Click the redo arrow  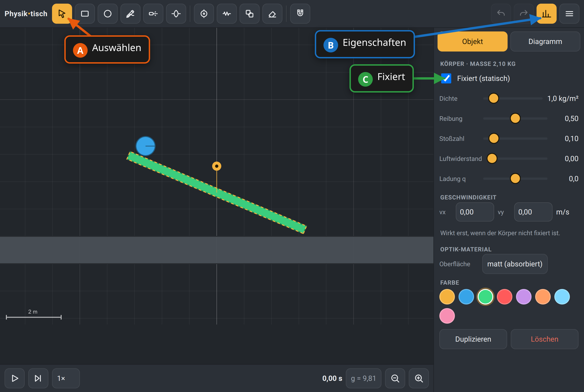point(524,13)
